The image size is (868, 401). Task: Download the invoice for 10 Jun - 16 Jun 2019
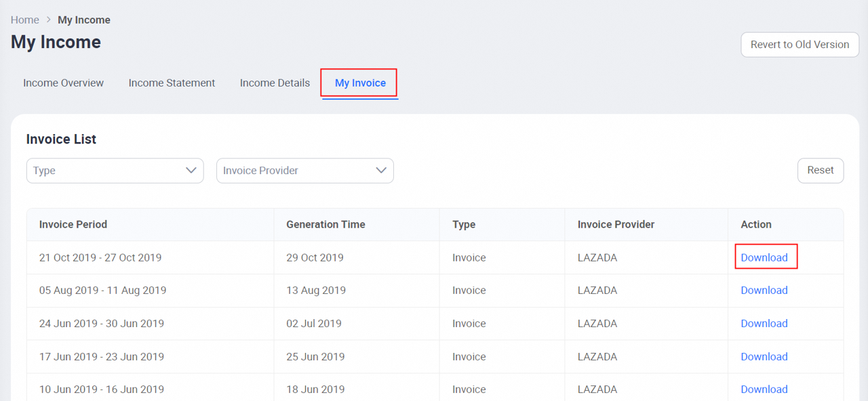pyautogui.click(x=764, y=389)
